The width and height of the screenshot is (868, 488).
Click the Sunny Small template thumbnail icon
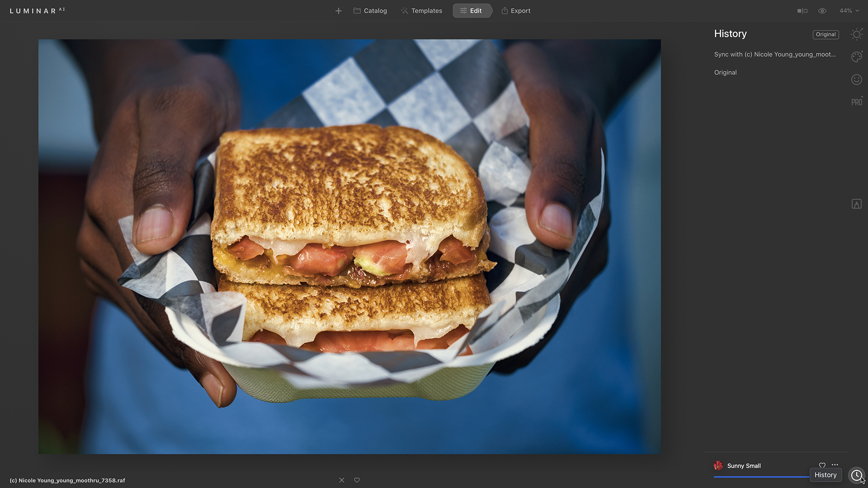[718, 465]
